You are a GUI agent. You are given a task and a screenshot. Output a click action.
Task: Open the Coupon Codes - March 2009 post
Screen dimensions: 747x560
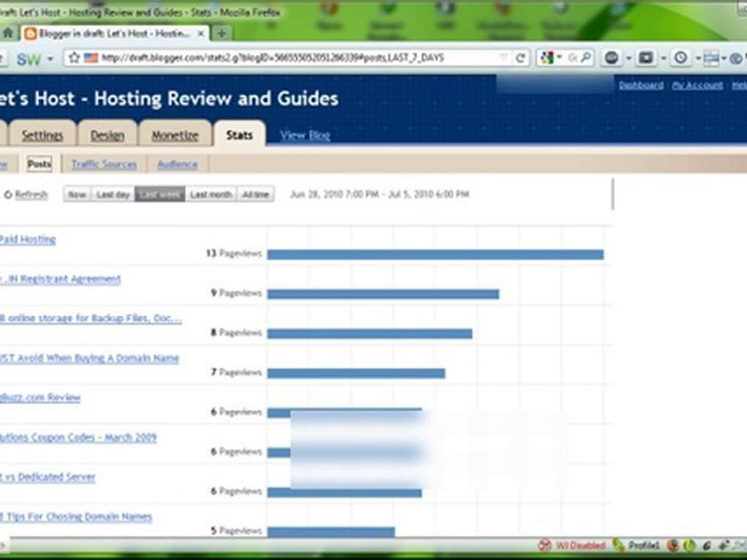coord(78,437)
